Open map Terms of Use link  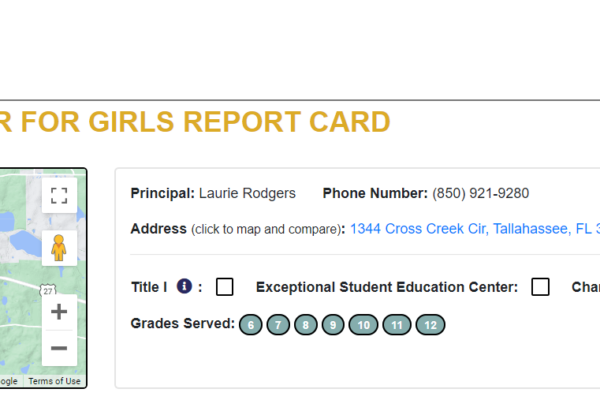click(54, 381)
